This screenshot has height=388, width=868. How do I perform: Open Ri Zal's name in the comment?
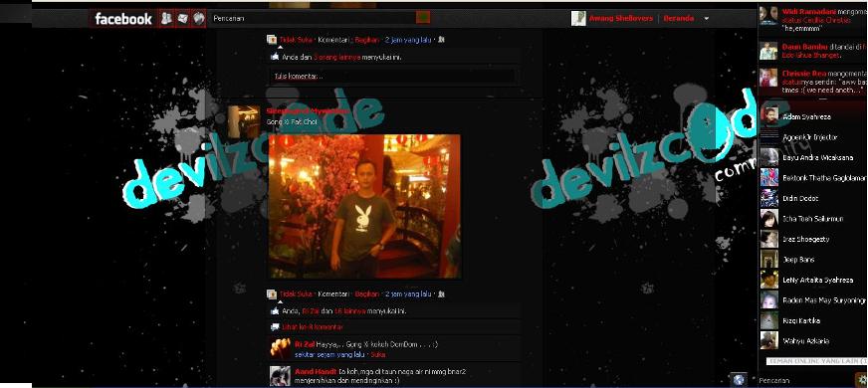click(305, 344)
